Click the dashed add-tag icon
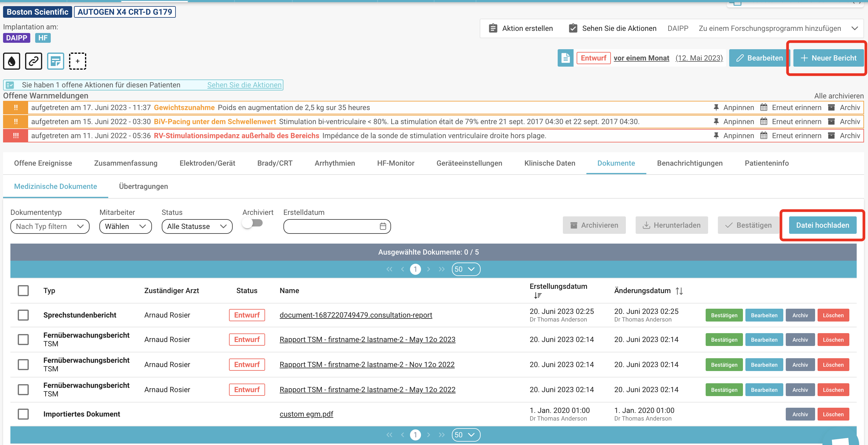Viewport: 868px width, 445px height. 77,61
